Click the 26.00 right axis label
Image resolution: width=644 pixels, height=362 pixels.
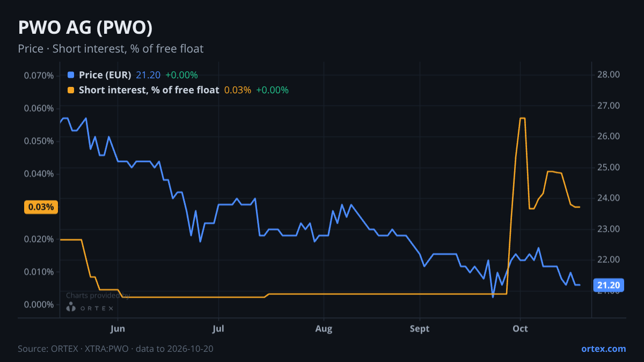pos(609,136)
